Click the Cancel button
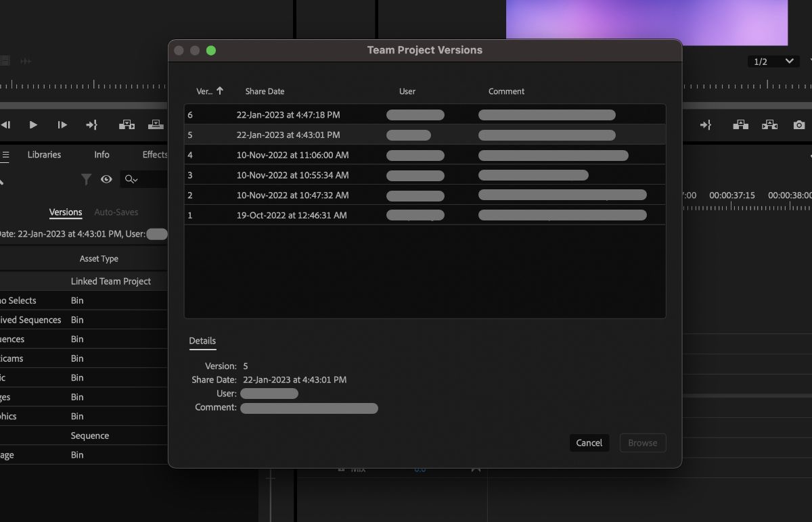812x522 pixels. click(x=589, y=443)
